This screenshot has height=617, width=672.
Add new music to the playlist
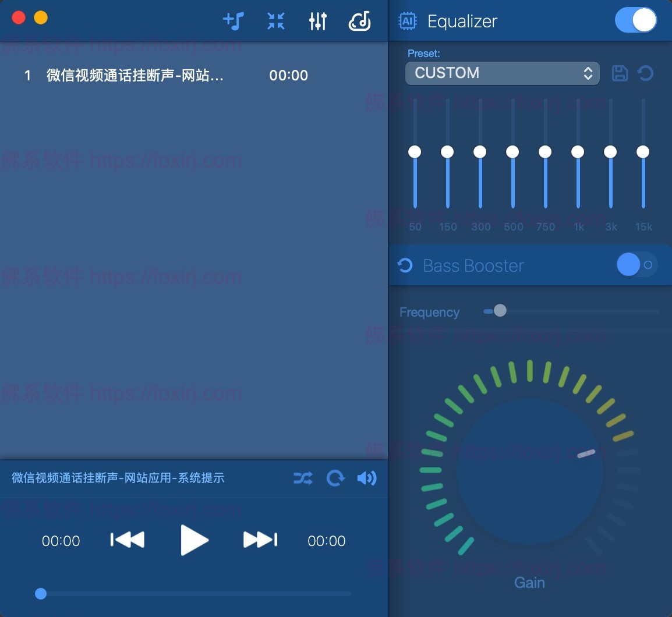[233, 20]
